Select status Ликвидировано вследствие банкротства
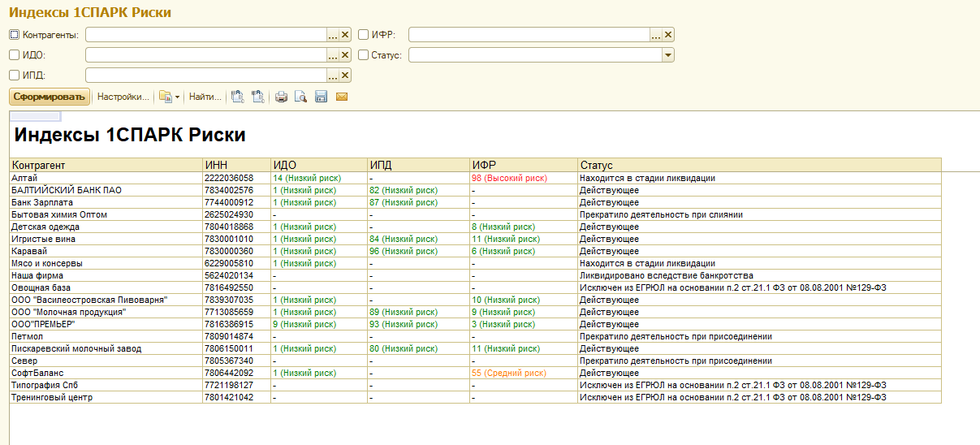The height and width of the screenshot is (445, 980). (759, 275)
